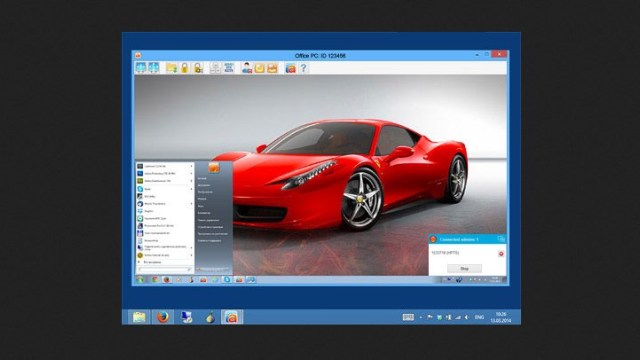Click the red toolbox toolbar icon

point(291,68)
